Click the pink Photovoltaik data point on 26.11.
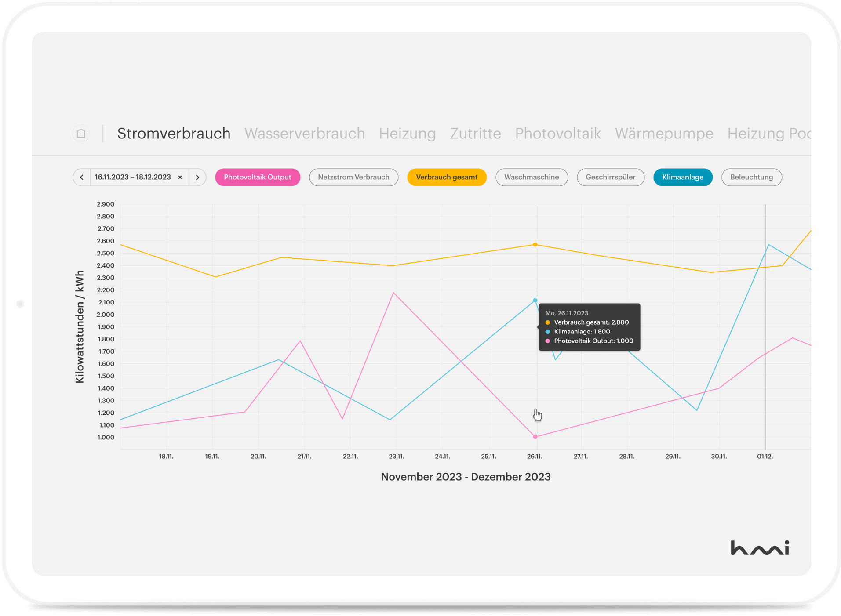The image size is (841, 616). coord(535,437)
